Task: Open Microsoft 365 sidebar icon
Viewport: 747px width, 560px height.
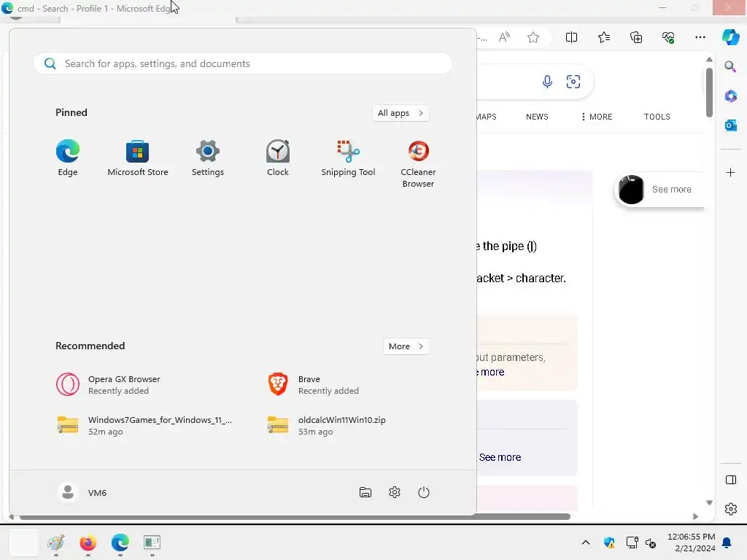Action: 730,96
